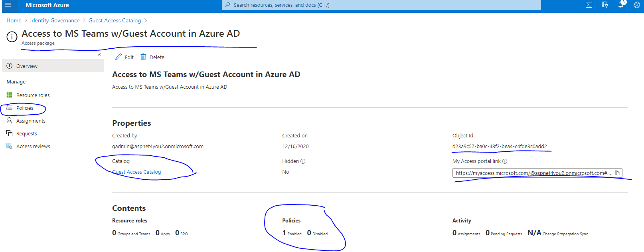This screenshot has height=252, width=644.
Task: Click the 0 Apps count
Action: click(x=162, y=233)
